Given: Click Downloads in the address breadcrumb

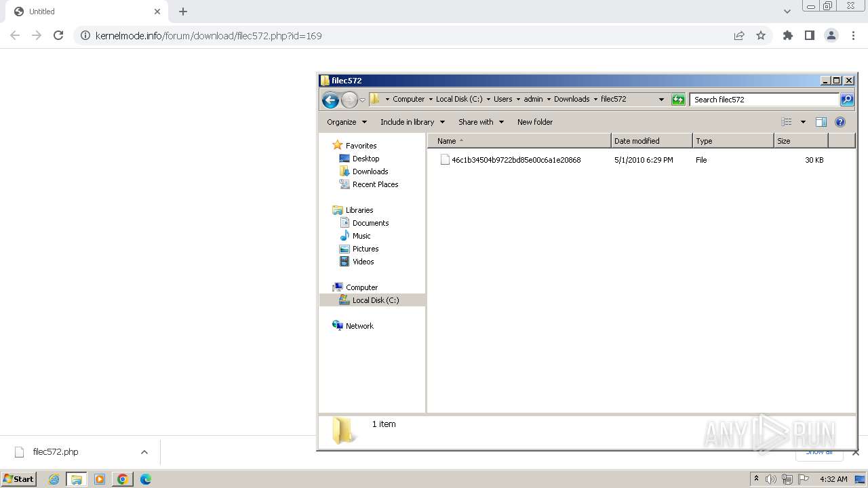Looking at the screenshot, I should [572, 99].
